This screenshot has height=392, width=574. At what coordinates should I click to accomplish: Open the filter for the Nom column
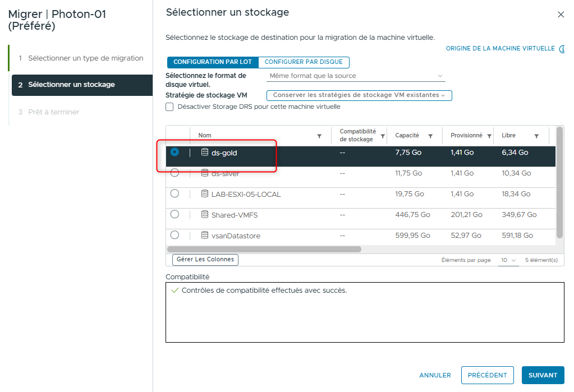click(x=319, y=135)
